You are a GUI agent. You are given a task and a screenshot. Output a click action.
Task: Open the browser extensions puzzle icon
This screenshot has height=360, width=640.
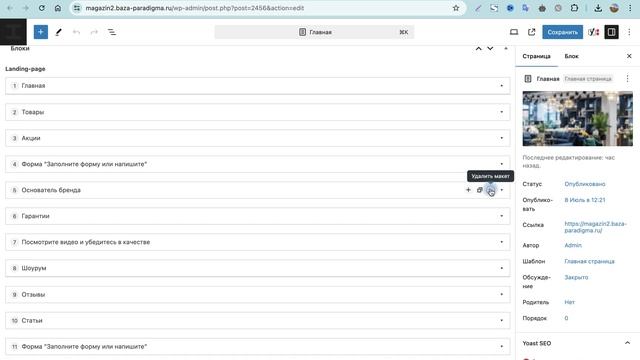(574, 8)
